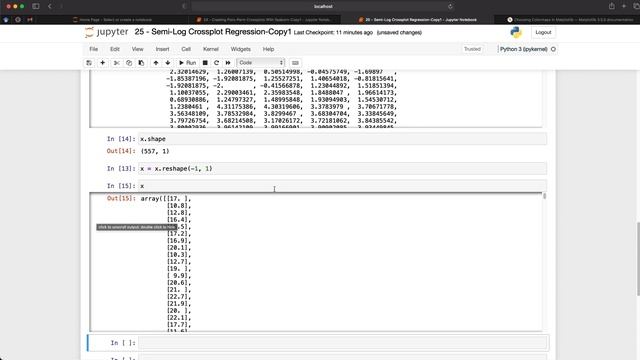This screenshot has height=360, width=640.
Task: Restart kernel and rerun all cells
Action: [228, 63]
